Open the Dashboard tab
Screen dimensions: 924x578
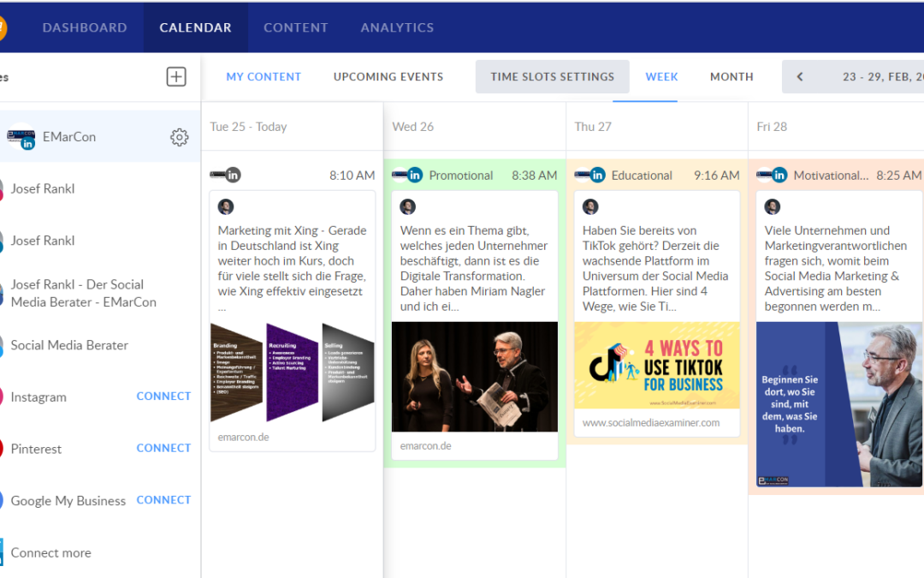pyautogui.click(x=85, y=27)
